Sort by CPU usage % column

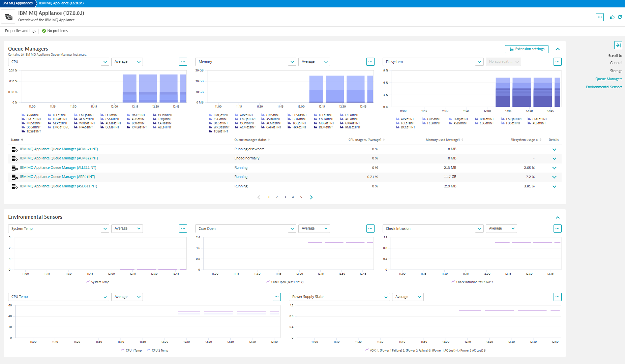(366, 140)
